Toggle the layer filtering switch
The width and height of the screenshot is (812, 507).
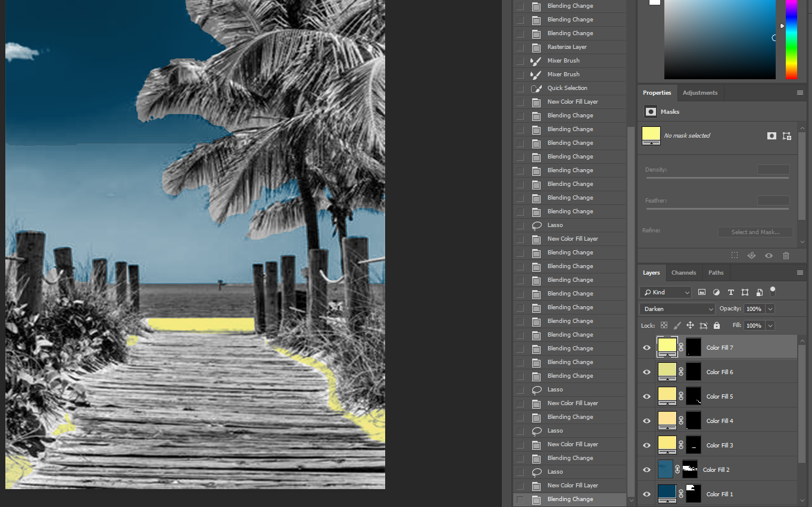pos(772,291)
